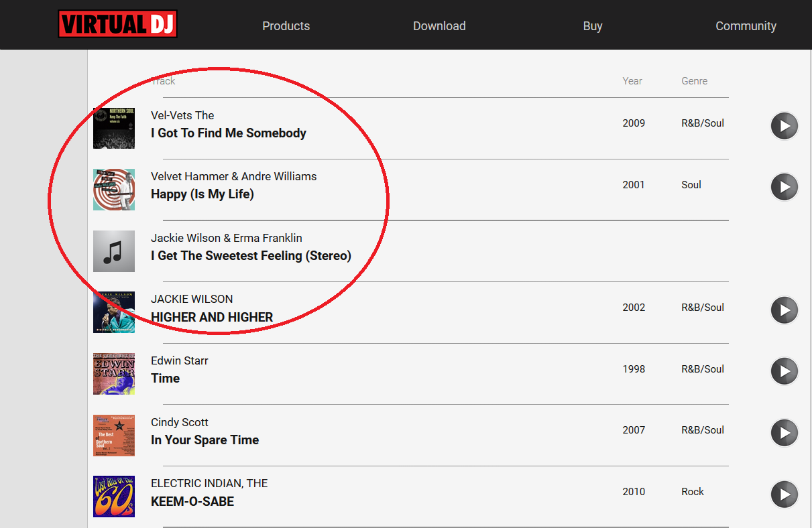The height and width of the screenshot is (528, 812).
Task: Open the "I Got To Find Me Somebody" title
Action: coord(229,133)
